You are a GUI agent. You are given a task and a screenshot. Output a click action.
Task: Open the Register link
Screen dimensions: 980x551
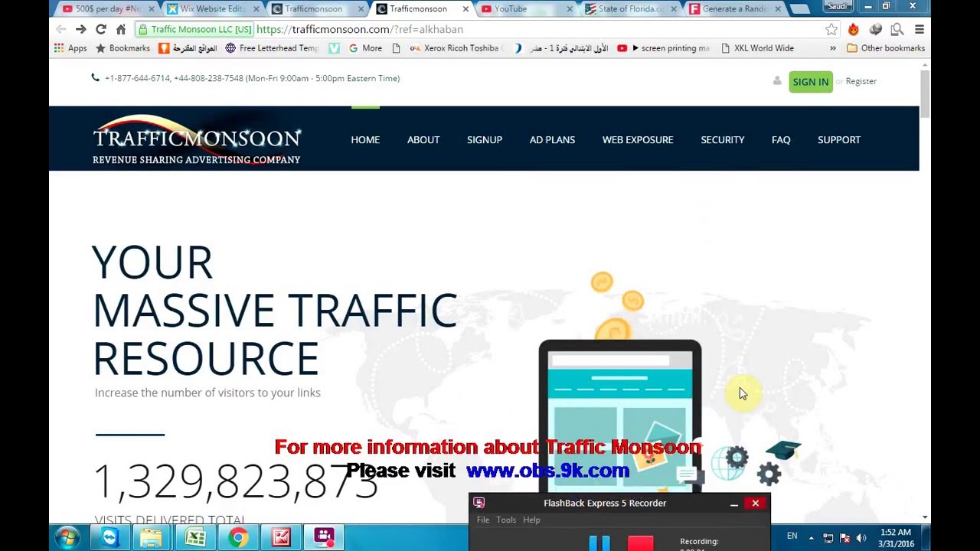click(861, 81)
